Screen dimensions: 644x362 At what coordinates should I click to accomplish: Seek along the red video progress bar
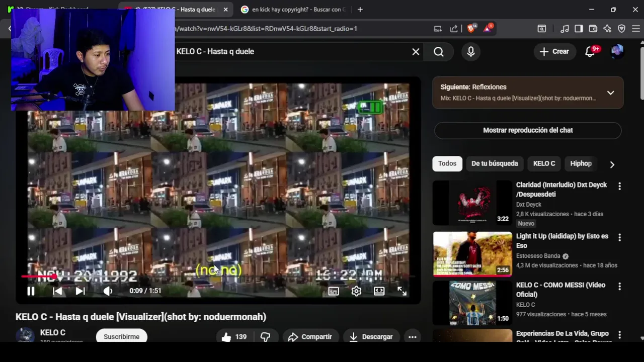(217, 277)
